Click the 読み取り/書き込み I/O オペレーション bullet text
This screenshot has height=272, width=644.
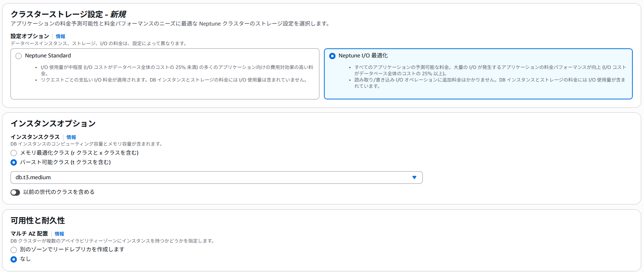pyautogui.click(x=490, y=83)
